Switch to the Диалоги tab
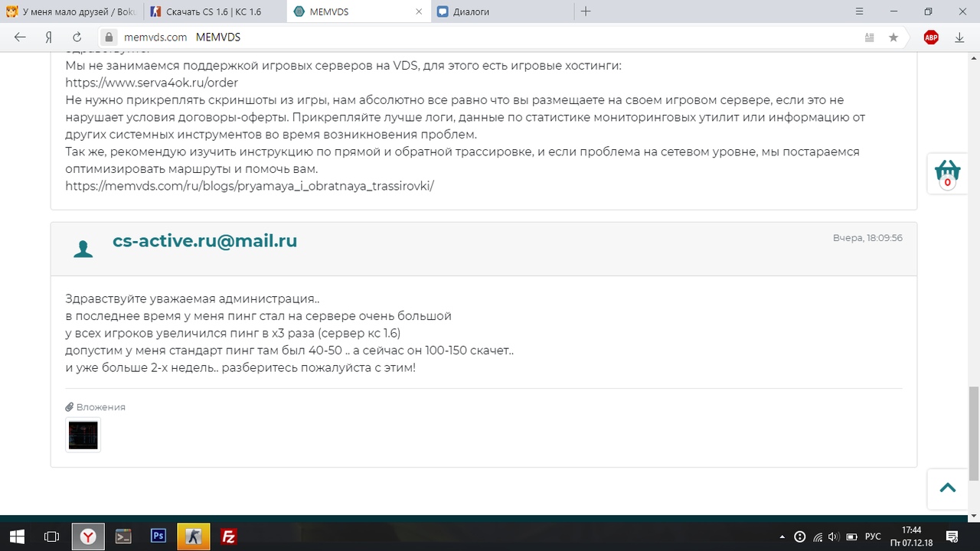The height and width of the screenshot is (551, 980). [501, 11]
